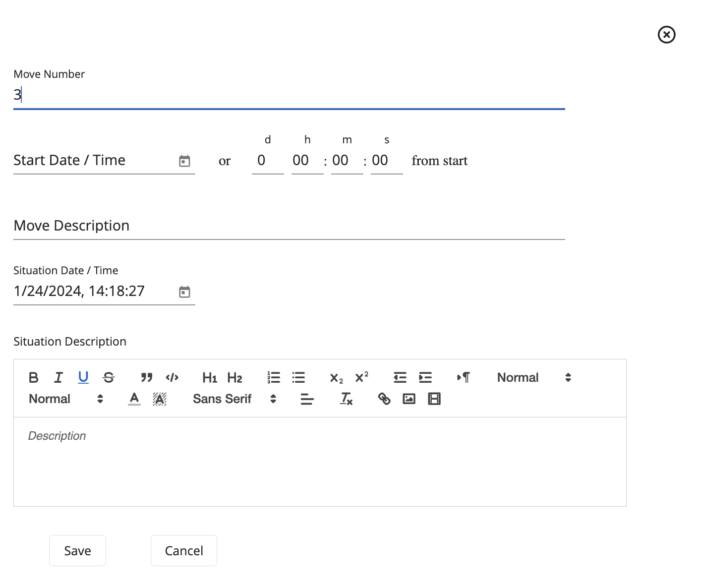Click the Save button
Viewport: 701px width, 588px height.
[77, 551]
